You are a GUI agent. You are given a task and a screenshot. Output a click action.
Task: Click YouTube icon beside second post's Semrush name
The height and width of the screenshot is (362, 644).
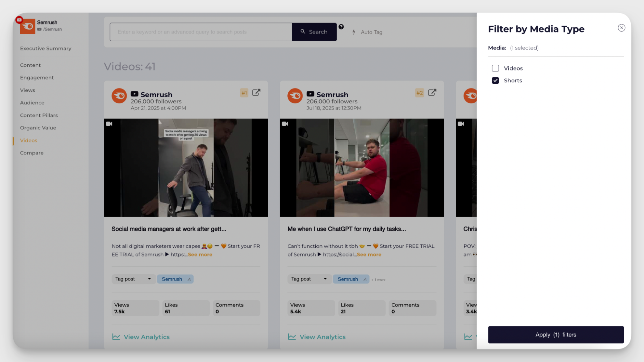[x=310, y=94]
